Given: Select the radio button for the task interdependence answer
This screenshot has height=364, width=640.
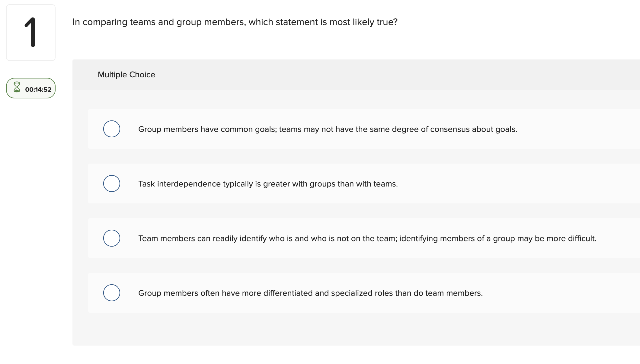Looking at the screenshot, I should pyautogui.click(x=111, y=183).
